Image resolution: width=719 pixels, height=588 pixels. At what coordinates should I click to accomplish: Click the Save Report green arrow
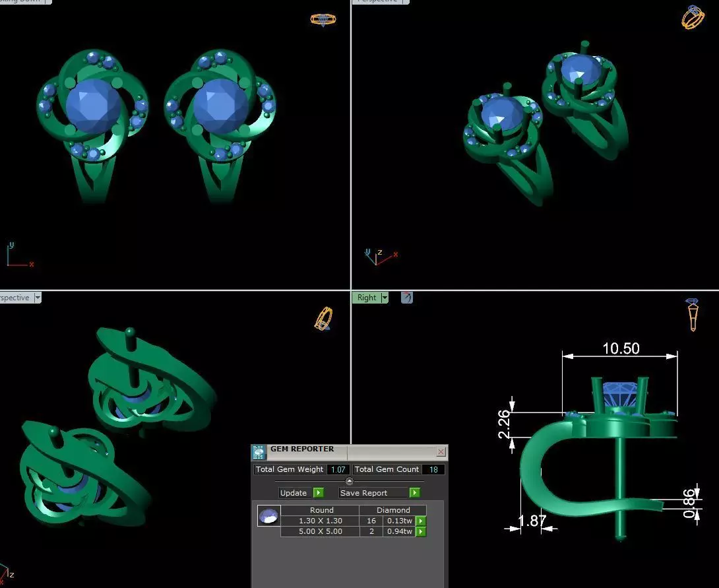pyautogui.click(x=414, y=492)
